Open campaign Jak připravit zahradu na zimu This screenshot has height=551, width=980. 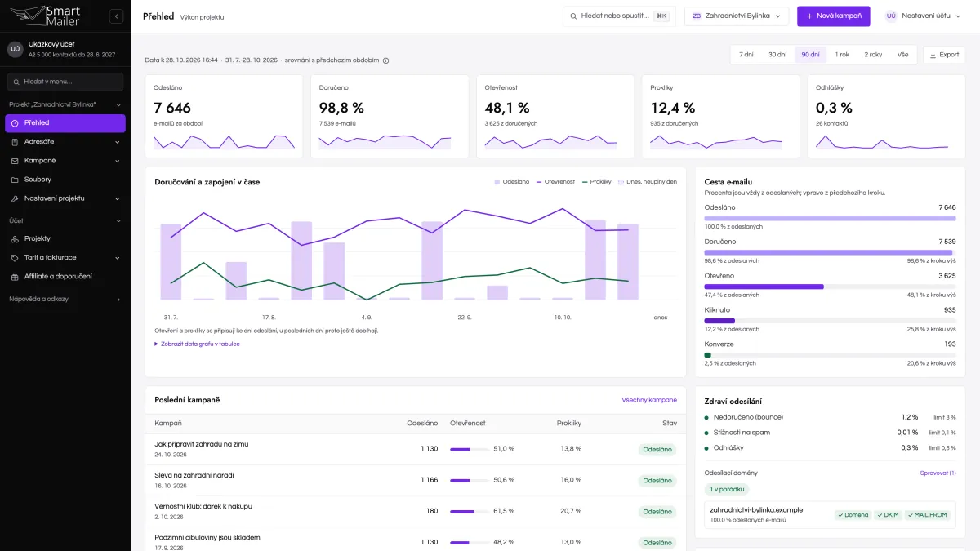click(x=201, y=444)
